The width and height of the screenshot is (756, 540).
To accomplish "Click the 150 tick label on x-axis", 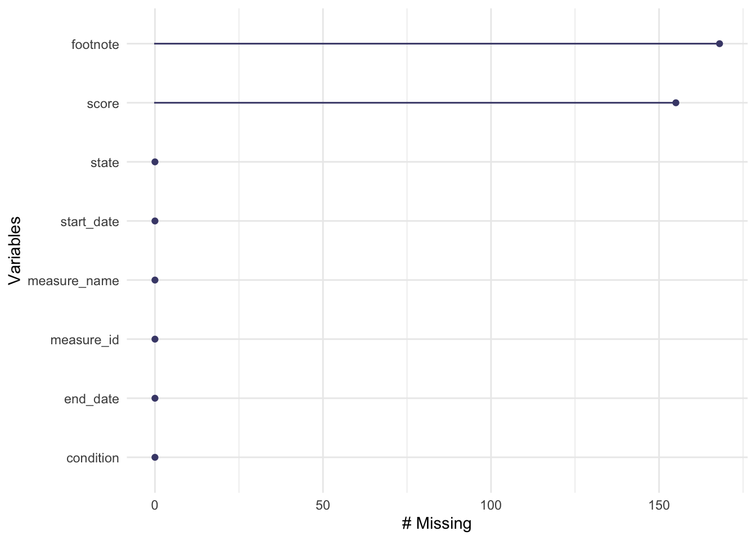I will click(659, 505).
